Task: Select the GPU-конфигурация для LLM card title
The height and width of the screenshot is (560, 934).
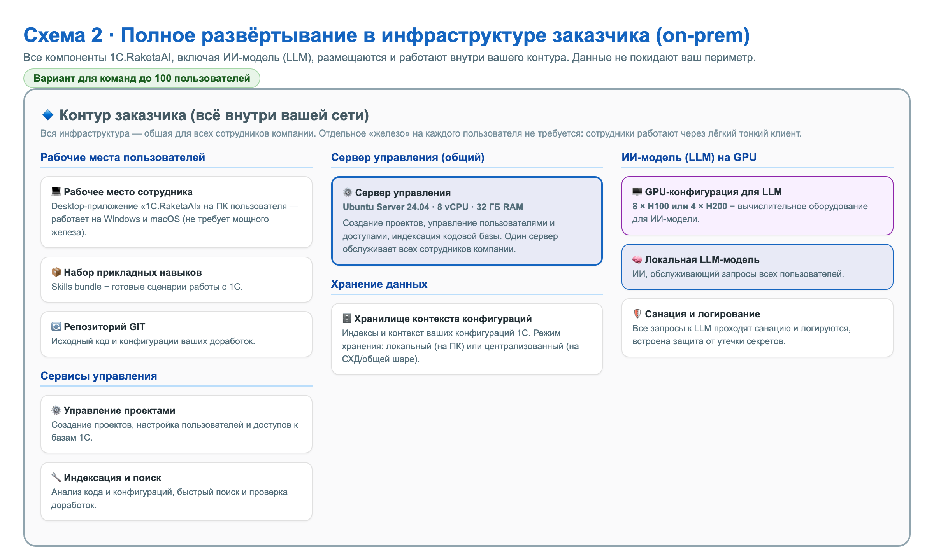Action: tap(713, 192)
